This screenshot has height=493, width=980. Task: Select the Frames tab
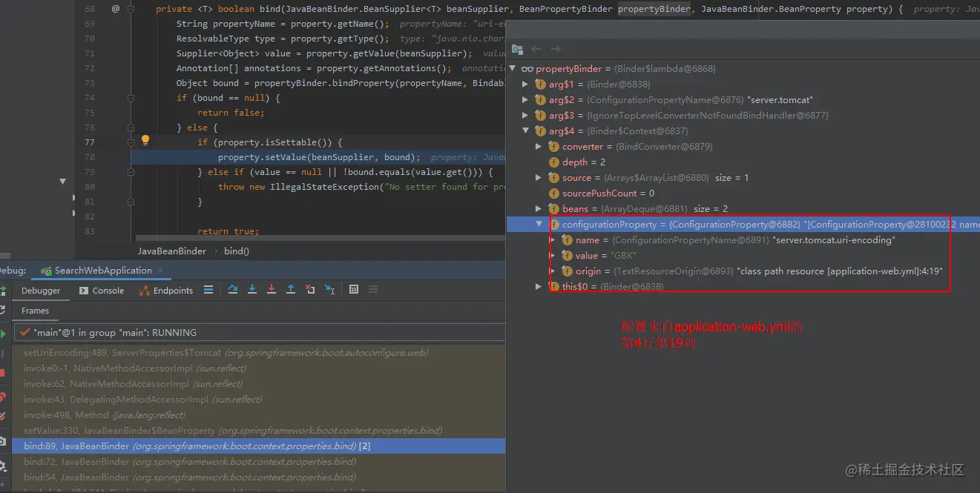click(36, 311)
